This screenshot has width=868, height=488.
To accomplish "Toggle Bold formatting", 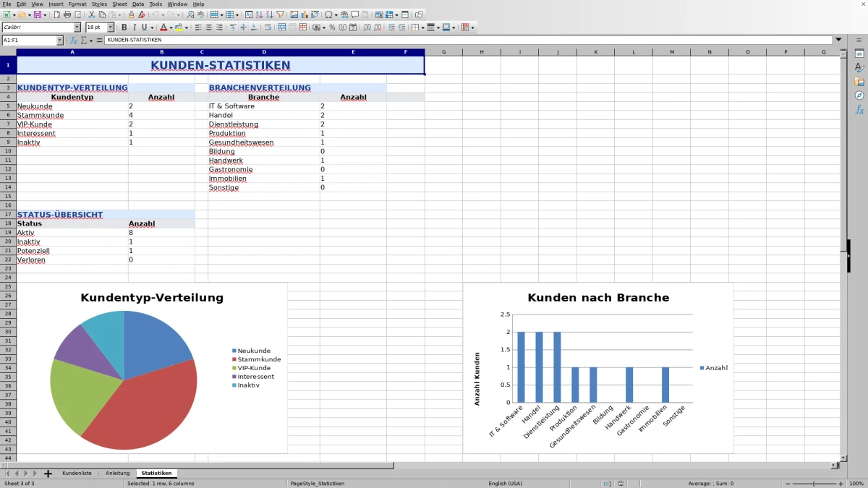I will click(124, 27).
